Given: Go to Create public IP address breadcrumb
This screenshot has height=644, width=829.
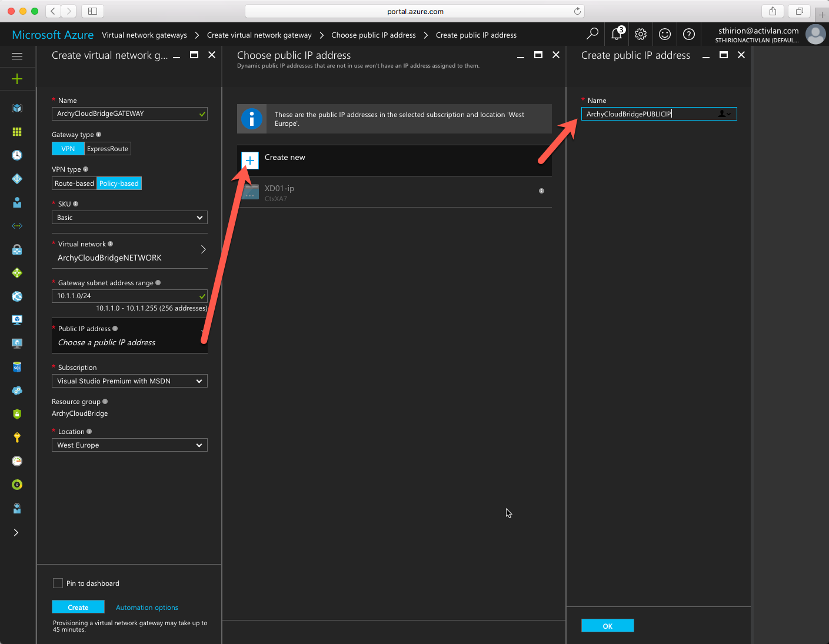Looking at the screenshot, I should point(476,35).
